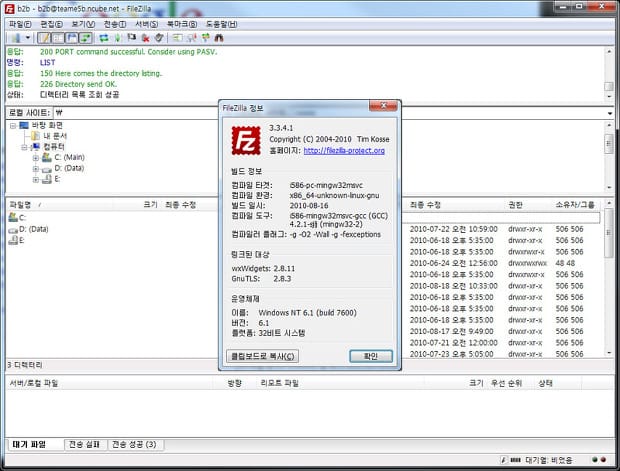Refresh the file and folder lists

pos(104,38)
